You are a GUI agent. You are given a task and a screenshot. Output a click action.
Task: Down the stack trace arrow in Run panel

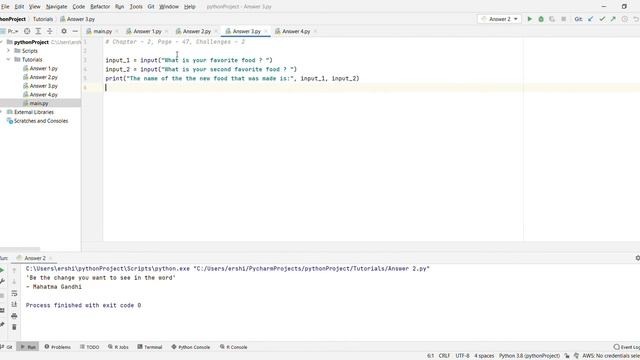point(14,282)
